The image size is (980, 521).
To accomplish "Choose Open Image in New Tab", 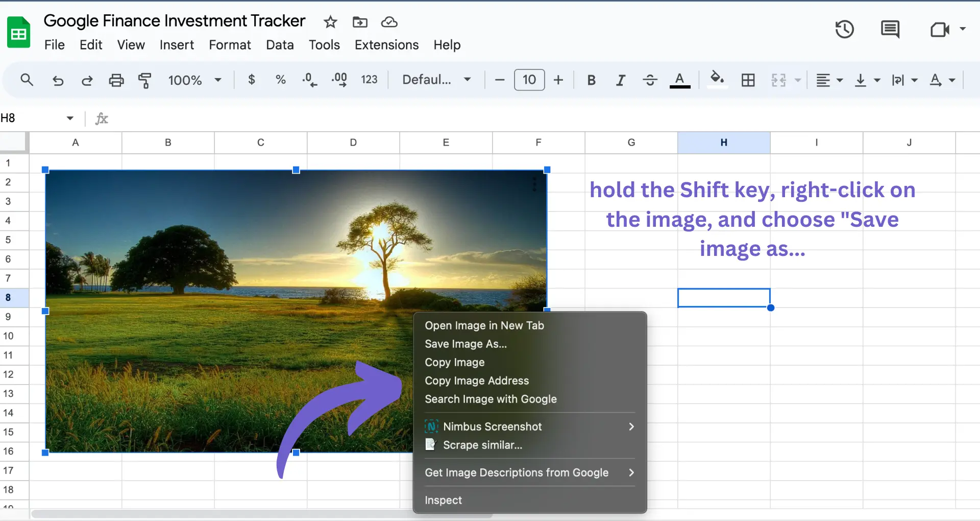I will pyautogui.click(x=530, y=325).
